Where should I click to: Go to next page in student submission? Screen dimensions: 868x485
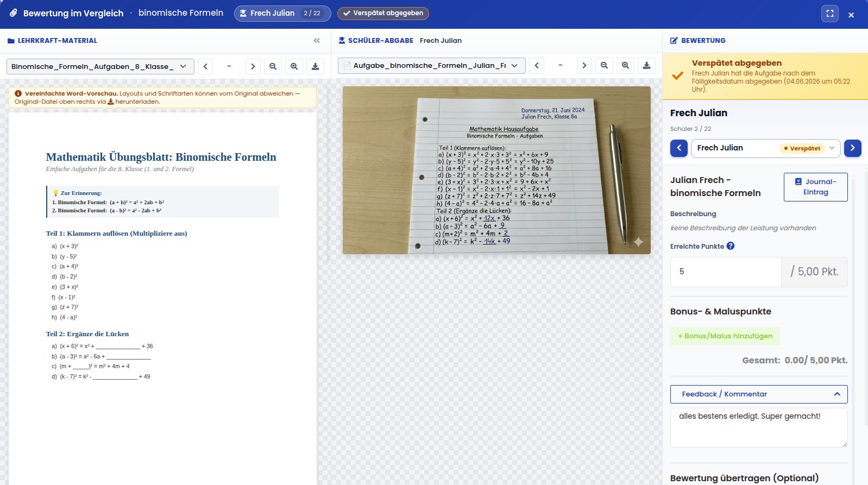(x=584, y=65)
